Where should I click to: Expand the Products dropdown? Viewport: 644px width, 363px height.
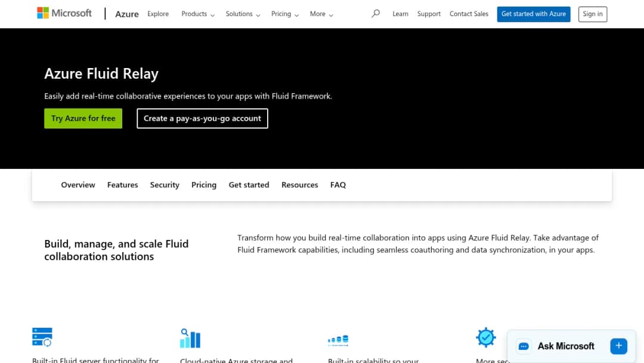pyautogui.click(x=198, y=14)
